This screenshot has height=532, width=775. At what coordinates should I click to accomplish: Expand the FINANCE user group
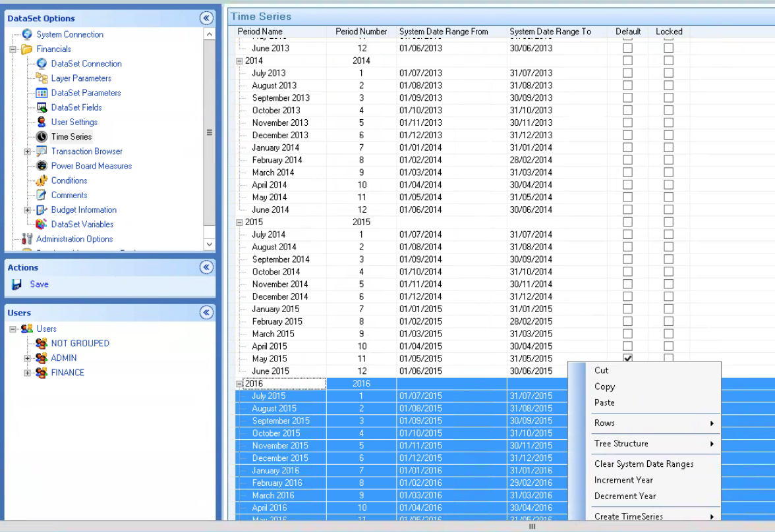27,373
